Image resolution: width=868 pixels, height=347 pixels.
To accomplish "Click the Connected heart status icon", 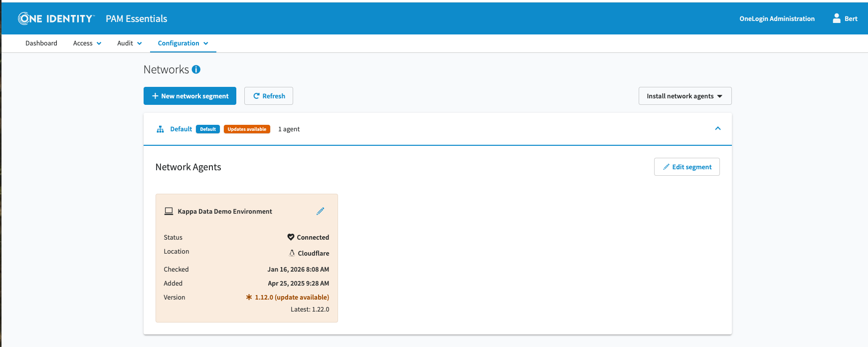I will [x=291, y=237].
